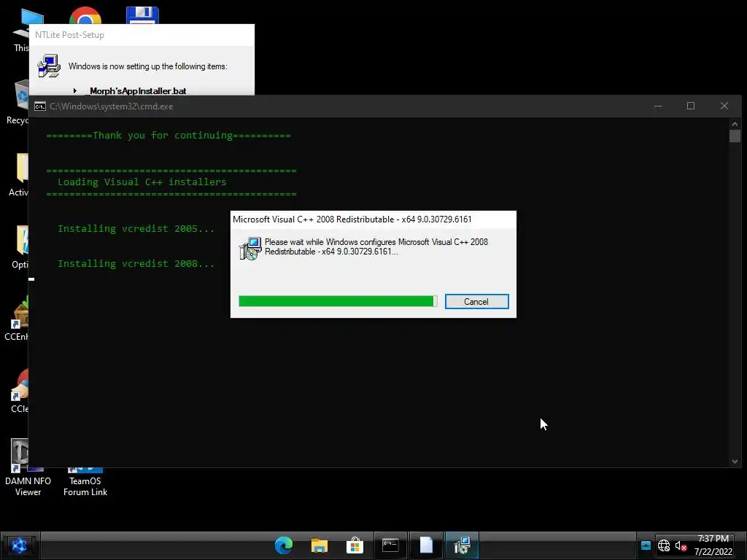Click the cmd.exe title bar icon
Screen dimensions: 747x560
40,106
